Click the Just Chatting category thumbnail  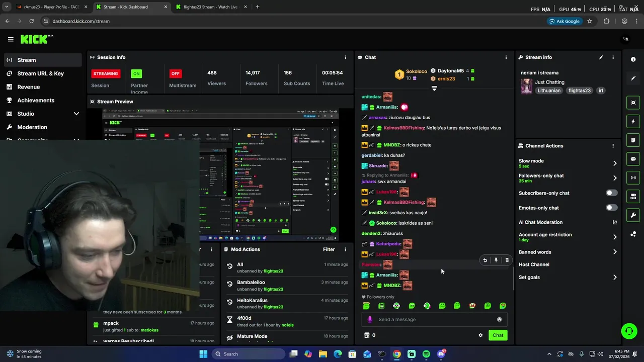(526, 86)
